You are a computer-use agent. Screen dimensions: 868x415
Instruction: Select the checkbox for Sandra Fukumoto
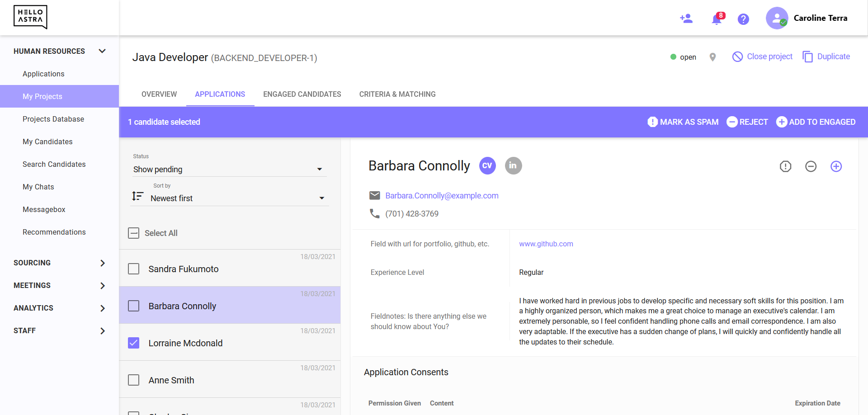(133, 269)
